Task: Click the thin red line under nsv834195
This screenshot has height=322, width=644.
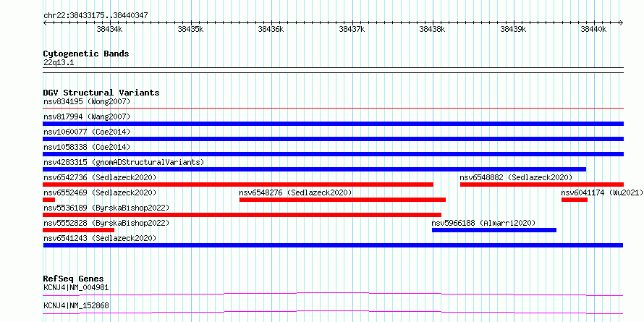Action: click(333, 109)
